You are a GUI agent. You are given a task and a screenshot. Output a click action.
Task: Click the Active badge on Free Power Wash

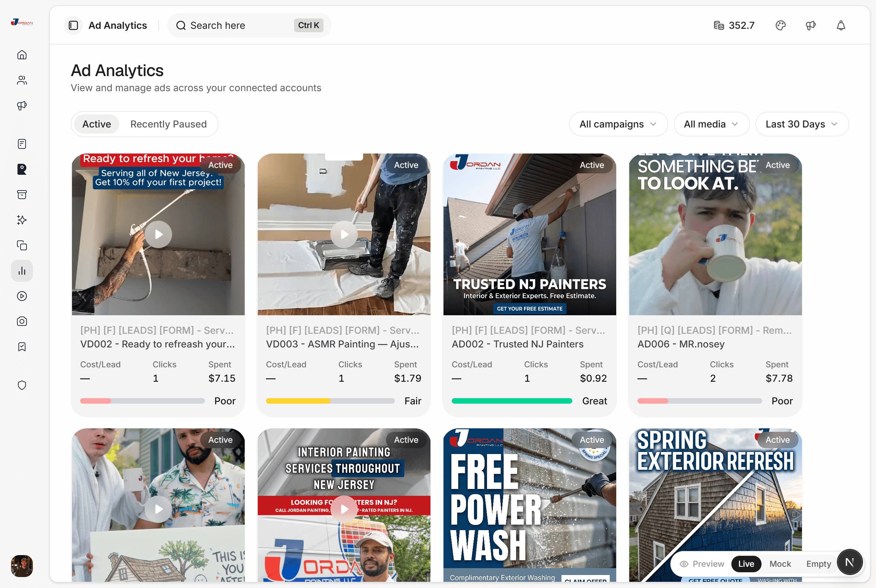[592, 440]
